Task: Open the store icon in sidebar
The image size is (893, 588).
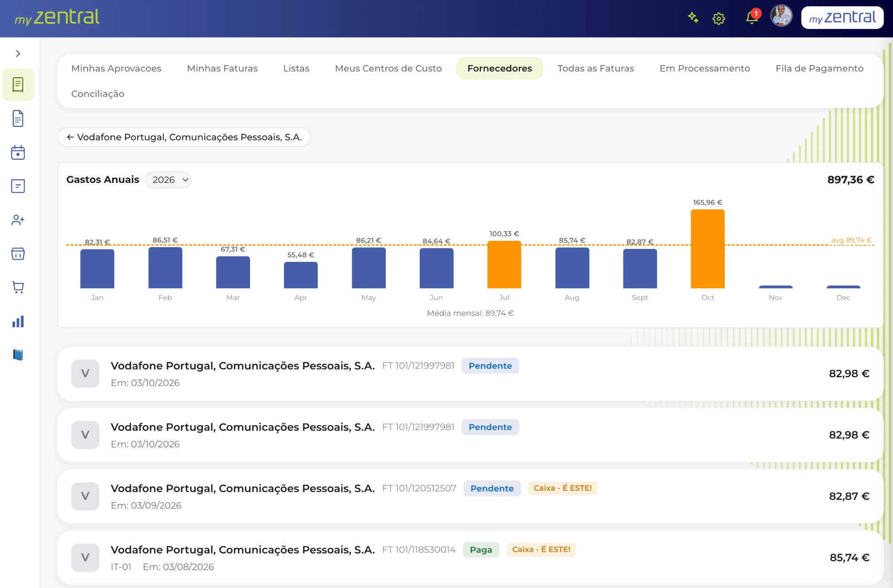Action: (x=18, y=254)
